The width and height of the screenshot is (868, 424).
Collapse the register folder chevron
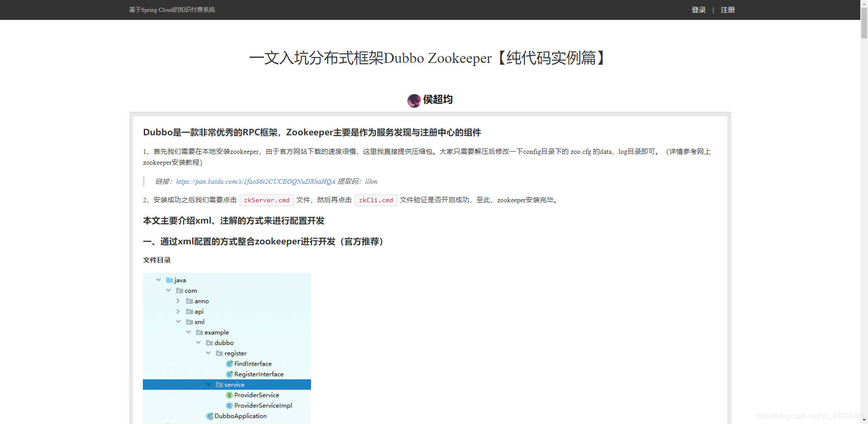[208, 353]
